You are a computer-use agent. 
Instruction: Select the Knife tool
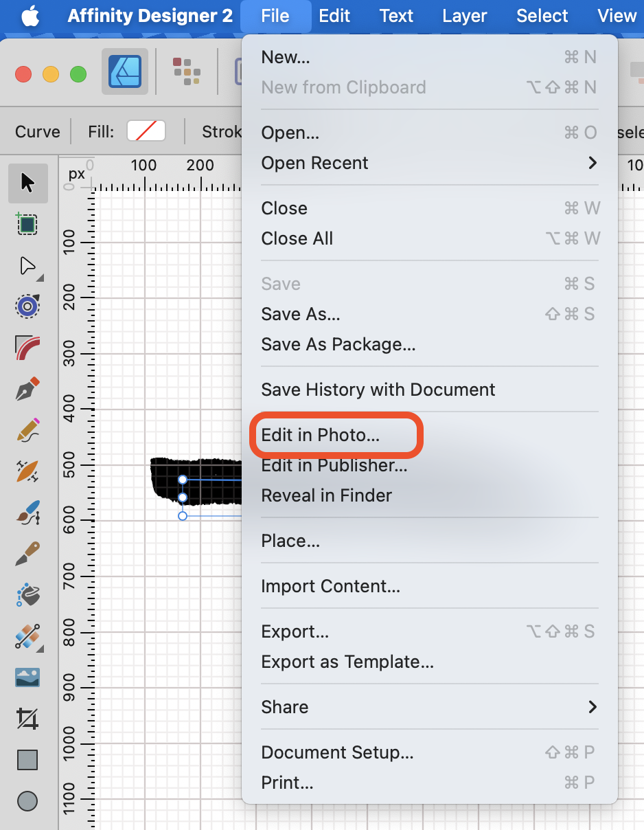click(27, 554)
